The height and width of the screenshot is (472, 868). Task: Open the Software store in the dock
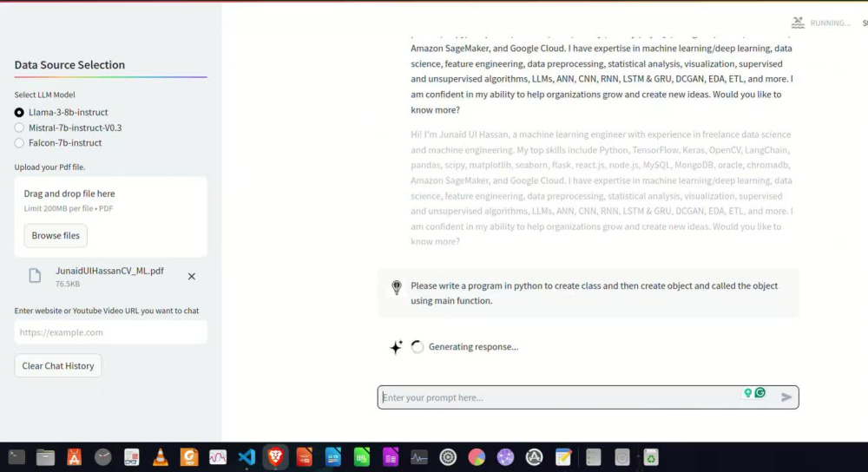pyautogui.click(x=74, y=457)
